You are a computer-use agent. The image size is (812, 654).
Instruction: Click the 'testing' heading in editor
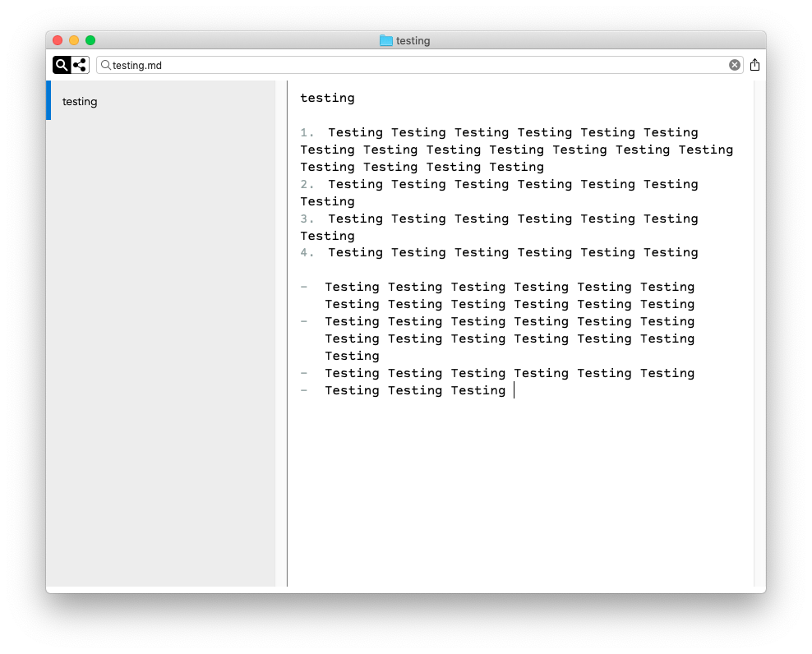point(327,98)
